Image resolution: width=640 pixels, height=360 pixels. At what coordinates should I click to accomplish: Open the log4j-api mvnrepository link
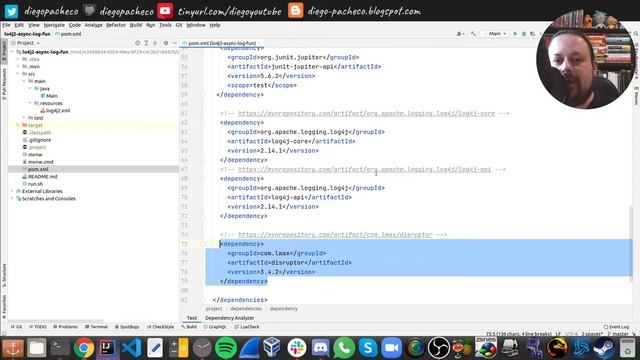point(364,169)
